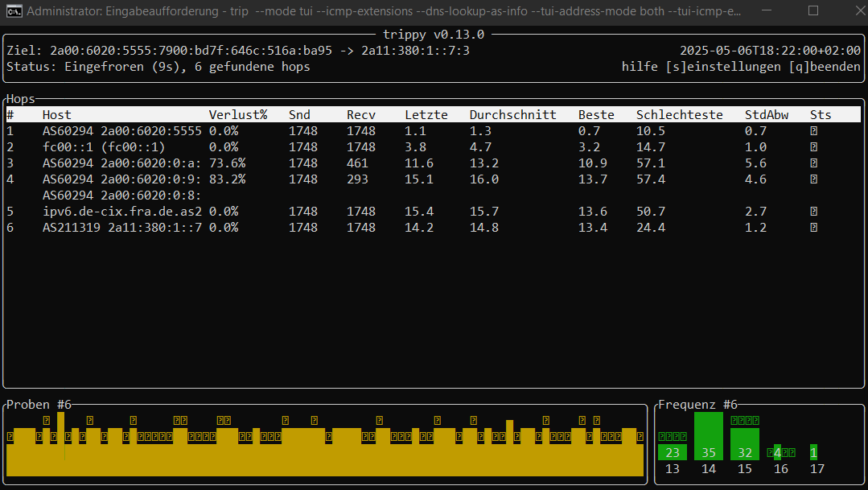The image size is (868, 490).
Task: Click the trippy v0.13.0 title
Action: point(434,35)
